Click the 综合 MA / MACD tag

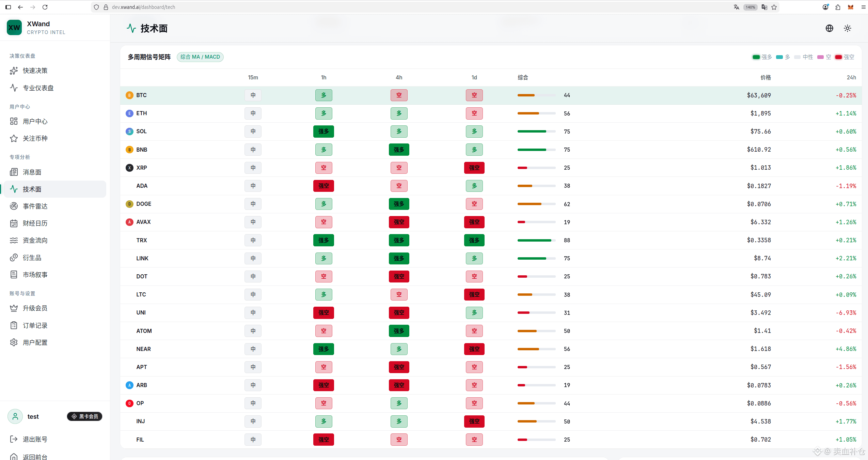click(x=200, y=57)
